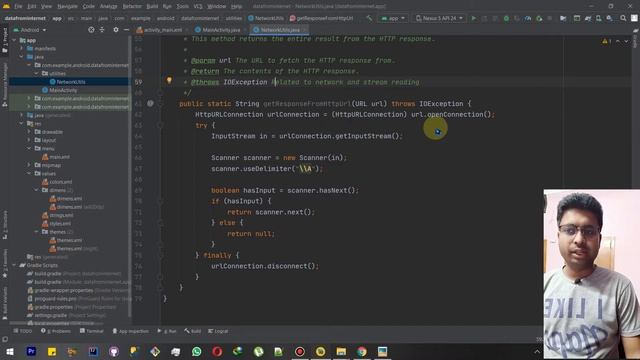The width and height of the screenshot is (640, 360).
Task: Collapse the app module tree node
Action: click(14, 40)
